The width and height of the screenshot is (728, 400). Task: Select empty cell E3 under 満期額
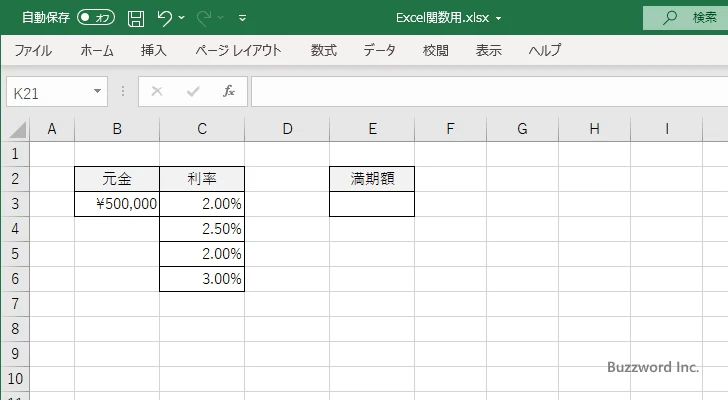click(x=372, y=204)
